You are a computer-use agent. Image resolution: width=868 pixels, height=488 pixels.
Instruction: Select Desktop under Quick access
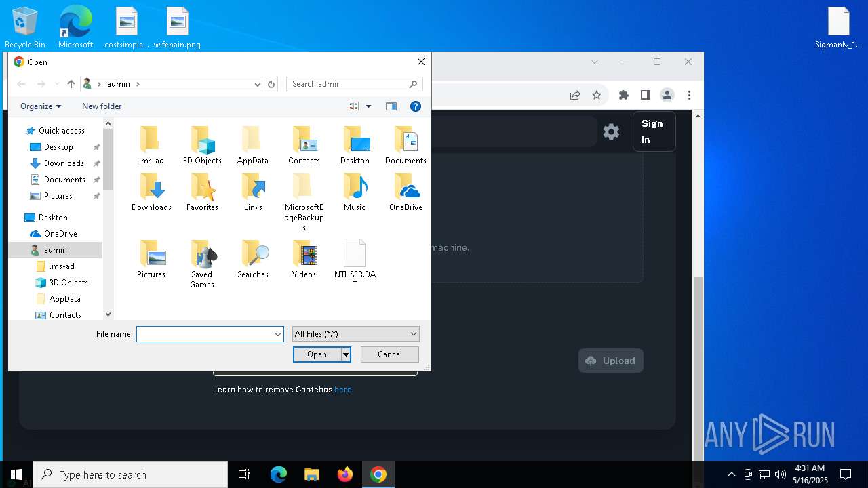click(x=58, y=147)
